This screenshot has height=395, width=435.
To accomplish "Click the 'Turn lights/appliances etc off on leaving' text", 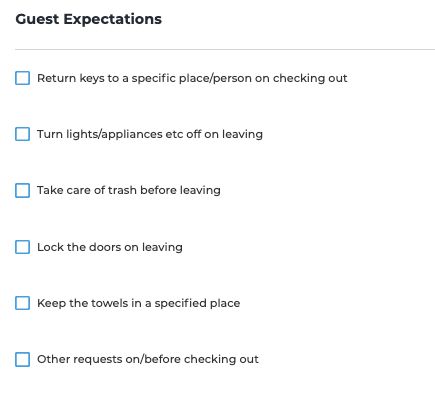I will (x=150, y=134).
